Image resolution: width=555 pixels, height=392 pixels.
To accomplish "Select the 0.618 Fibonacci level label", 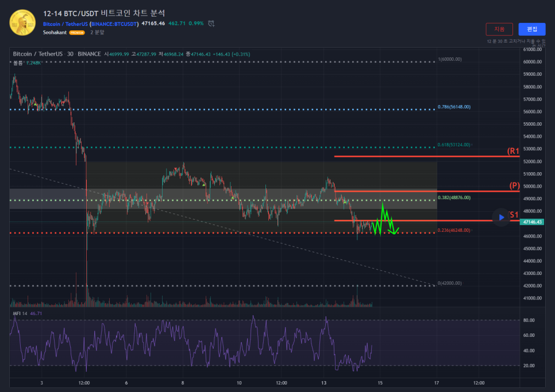I will tap(454, 145).
